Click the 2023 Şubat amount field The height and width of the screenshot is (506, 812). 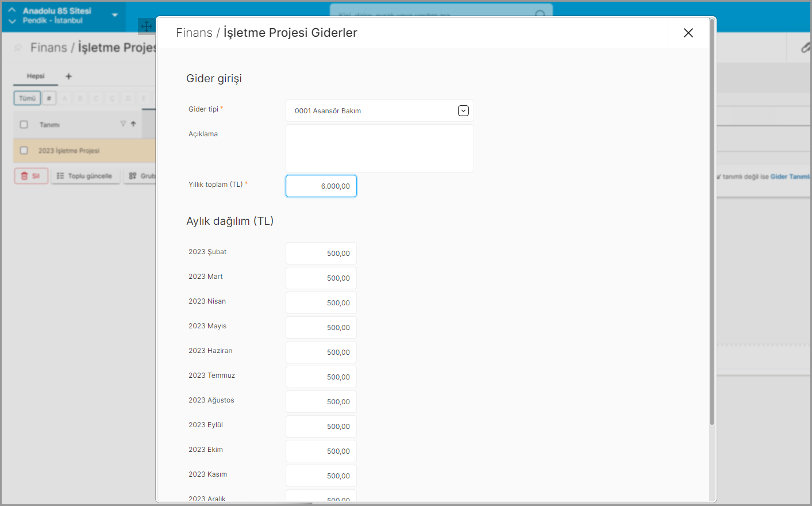pos(321,253)
